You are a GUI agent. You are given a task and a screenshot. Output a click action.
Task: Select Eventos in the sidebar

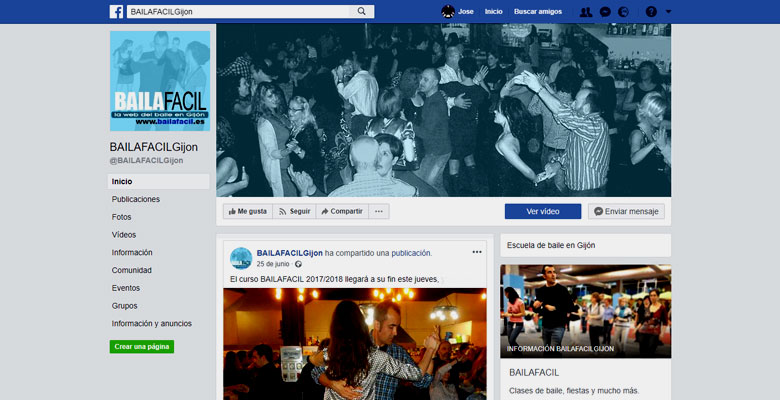coord(126,288)
